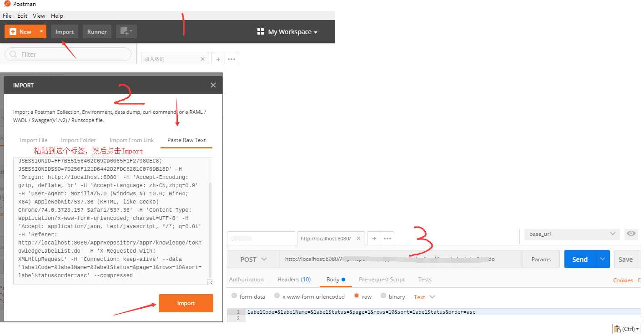Click the Save button
The image size is (644, 336).
click(625, 260)
